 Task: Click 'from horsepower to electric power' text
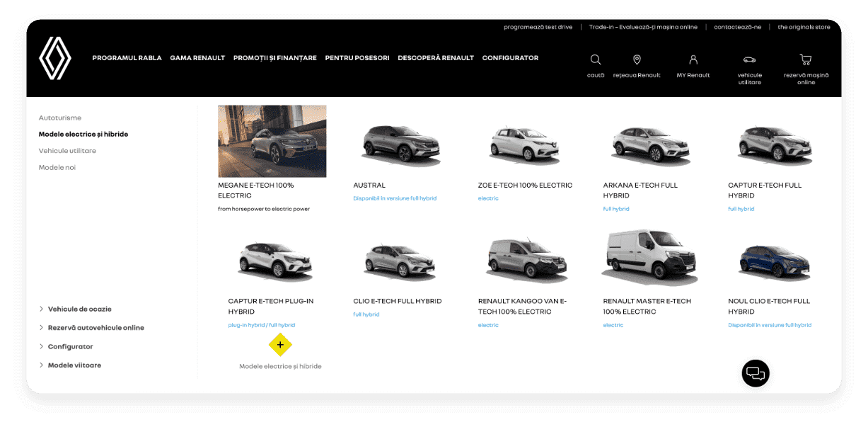pyautogui.click(x=264, y=209)
